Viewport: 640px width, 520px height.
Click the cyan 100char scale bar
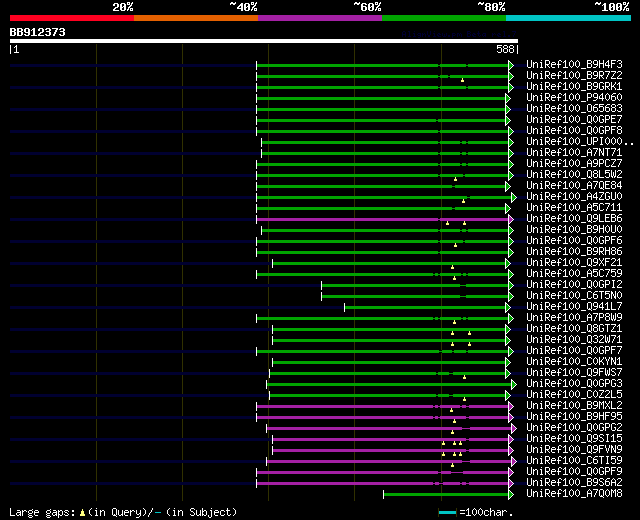click(x=447, y=513)
